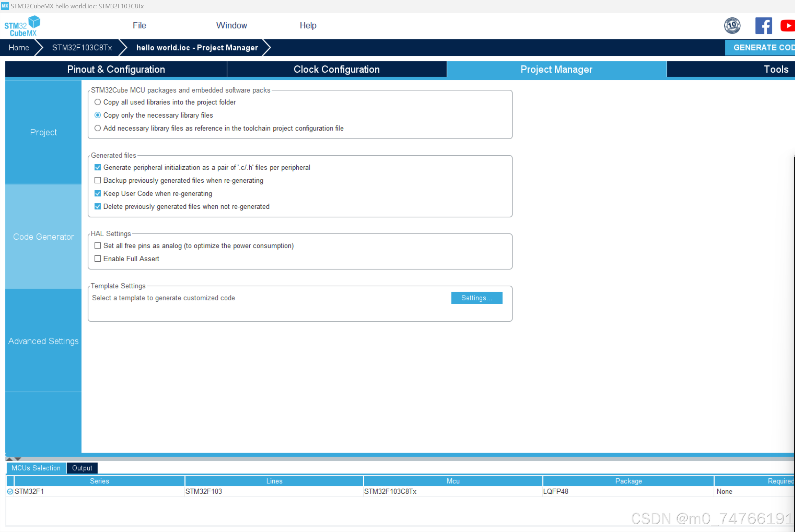The width and height of the screenshot is (795, 532).
Task: Open Advanced Settings side section
Action: [x=44, y=341]
